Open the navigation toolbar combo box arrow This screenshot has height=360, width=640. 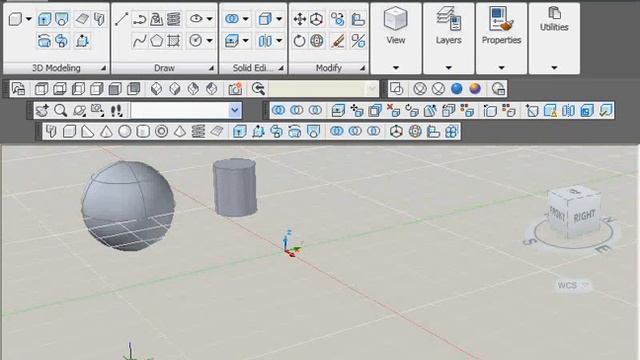[235, 110]
